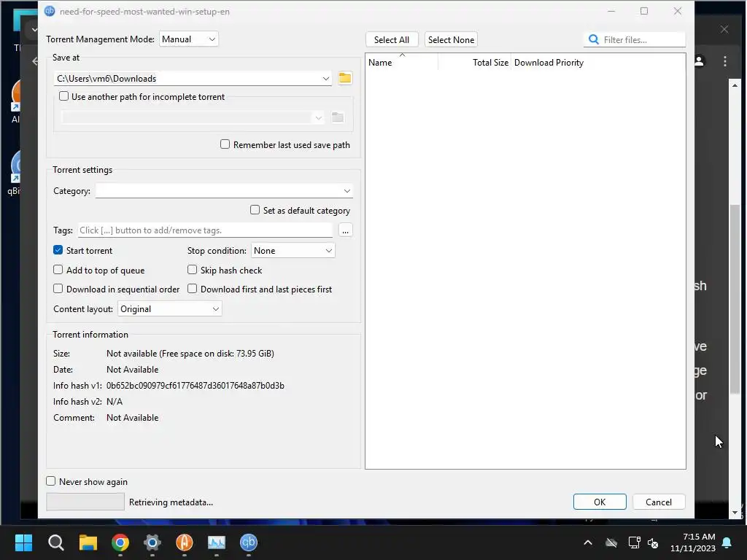Click the Info hash v1 value text

click(196, 386)
